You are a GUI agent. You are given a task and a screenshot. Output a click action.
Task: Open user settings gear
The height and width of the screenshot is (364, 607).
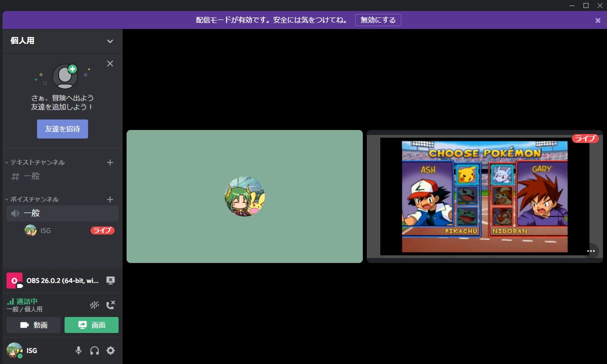[x=111, y=350]
